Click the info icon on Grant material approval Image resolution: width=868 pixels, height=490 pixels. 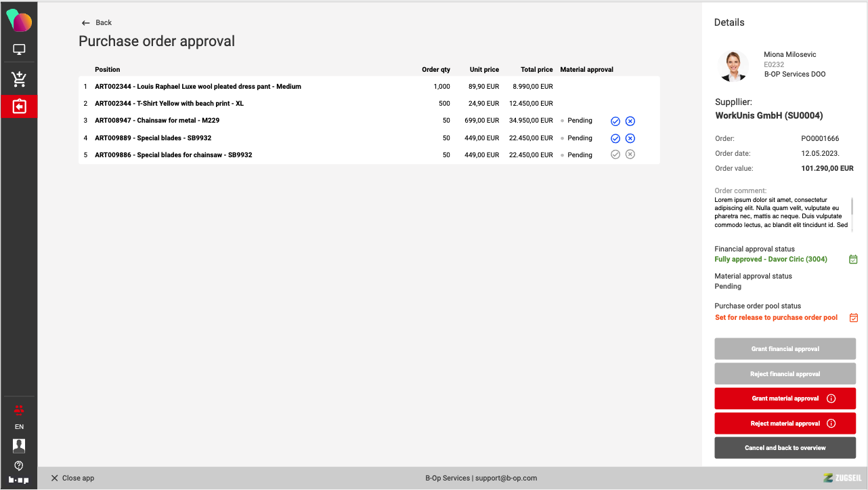[831, 399]
